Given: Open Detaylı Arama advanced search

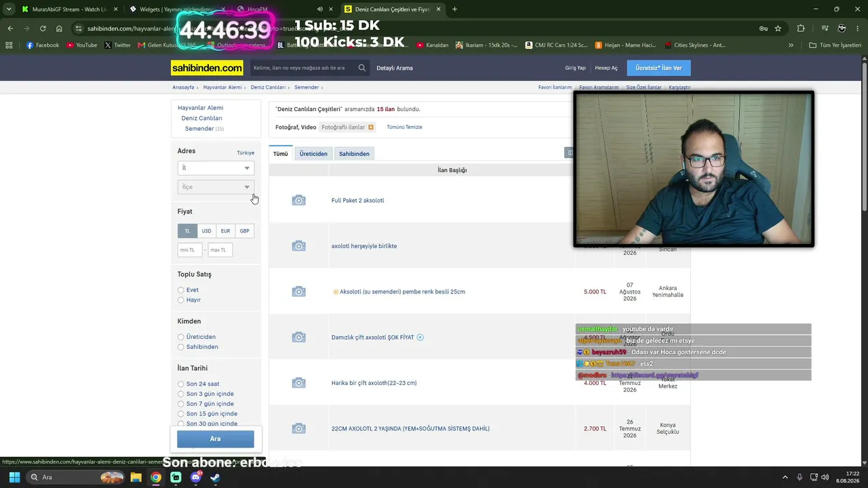Looking at the screenshot, I should pyautogui.click(x=395, y=68).
